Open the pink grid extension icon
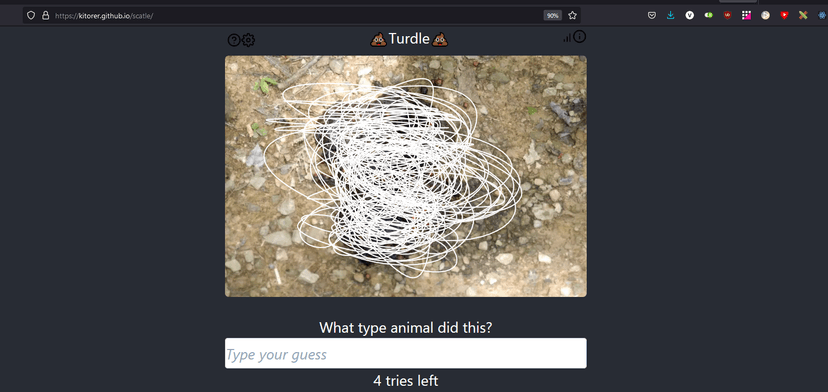 point(746,15)
